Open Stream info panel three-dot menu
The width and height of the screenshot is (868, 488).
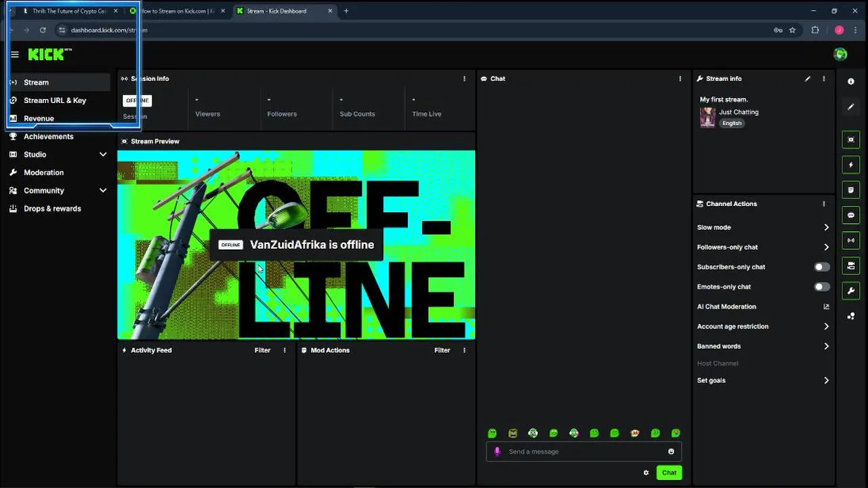pyautogui.click(x=824, y=79)
